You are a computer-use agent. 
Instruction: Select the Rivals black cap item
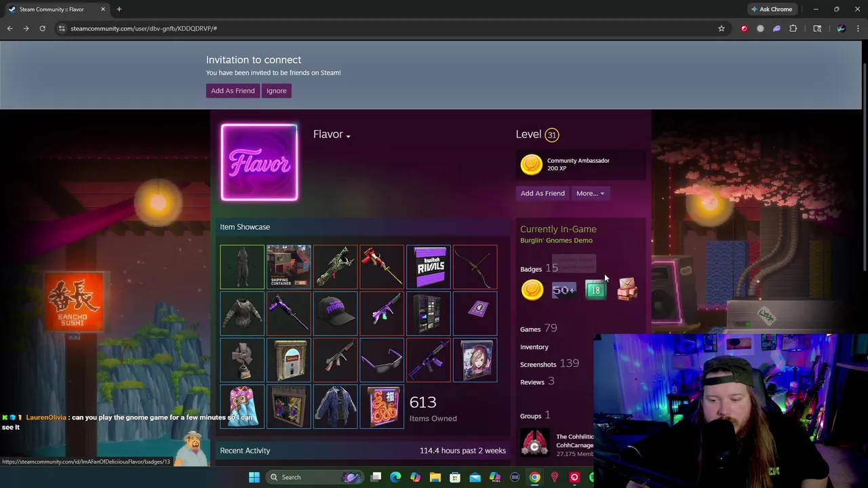pyautogui.click(x=335, y=314)
